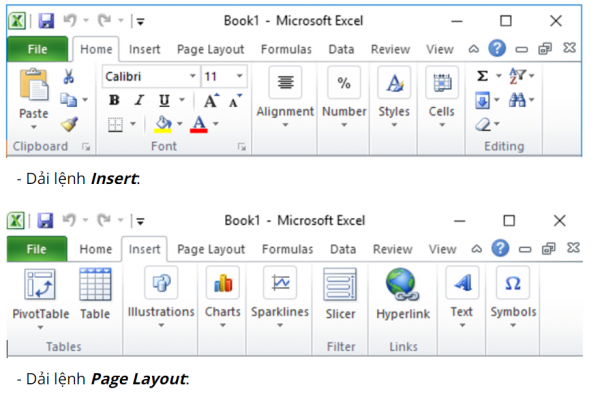
Task: Toggle Underline formatting
Action: pos(164,100)
